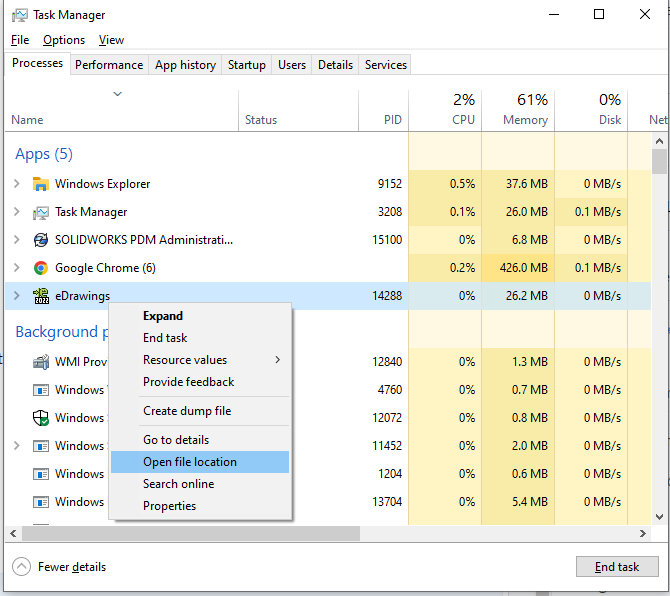
Task: Click the Google Chrome icon
Action: click(x=41, y=268)
